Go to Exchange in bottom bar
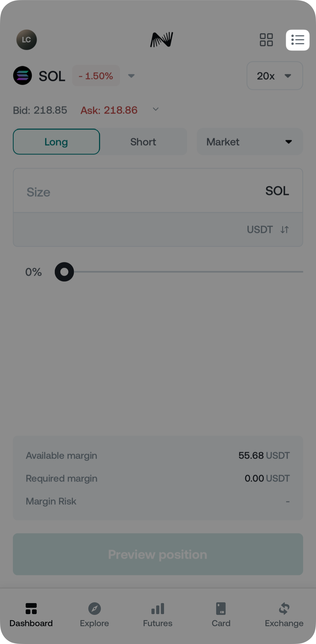316x644 pixels. pyautogui.click(x=284, y=614)
